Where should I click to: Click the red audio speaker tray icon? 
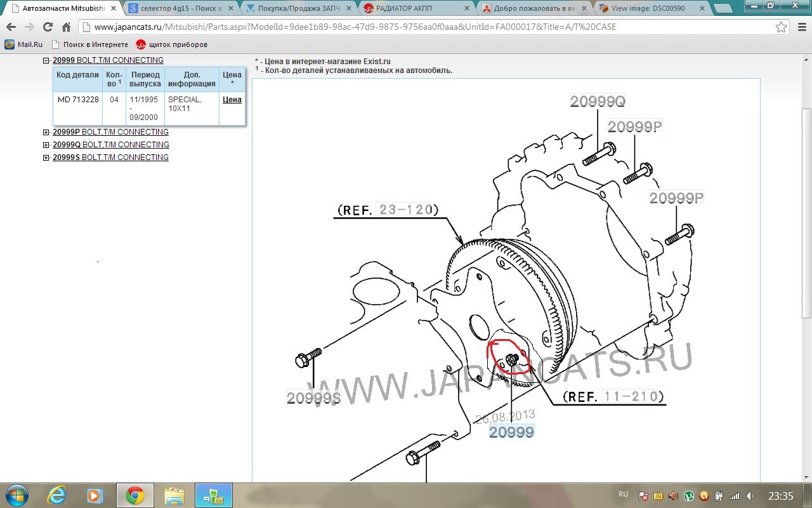[x=674, y=496]
